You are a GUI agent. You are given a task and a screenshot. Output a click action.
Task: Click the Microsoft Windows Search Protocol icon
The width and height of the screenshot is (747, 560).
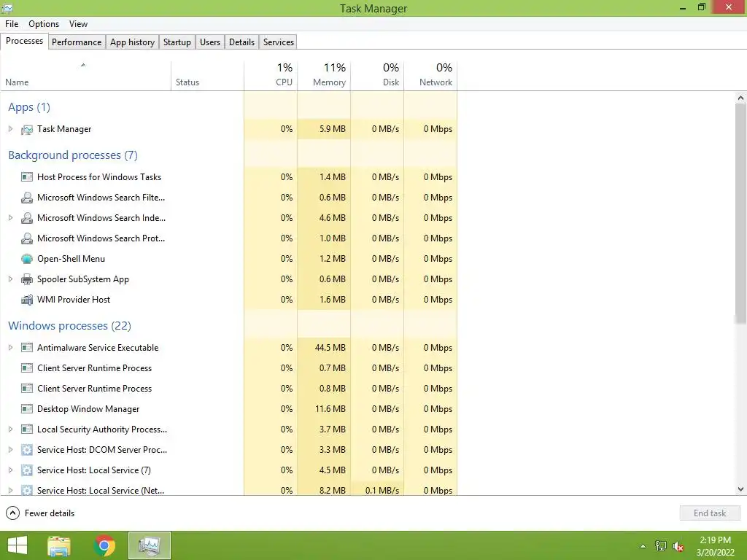click(27, 238)
